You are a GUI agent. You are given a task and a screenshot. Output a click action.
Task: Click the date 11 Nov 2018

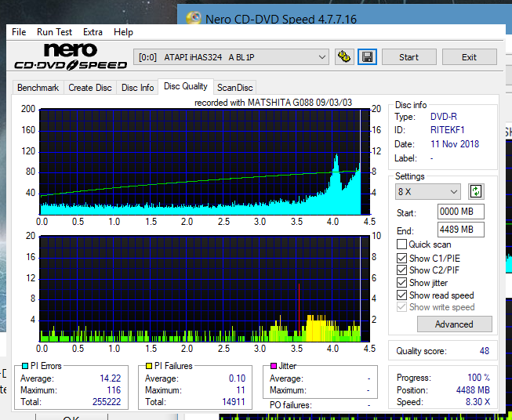click(455, 144)
